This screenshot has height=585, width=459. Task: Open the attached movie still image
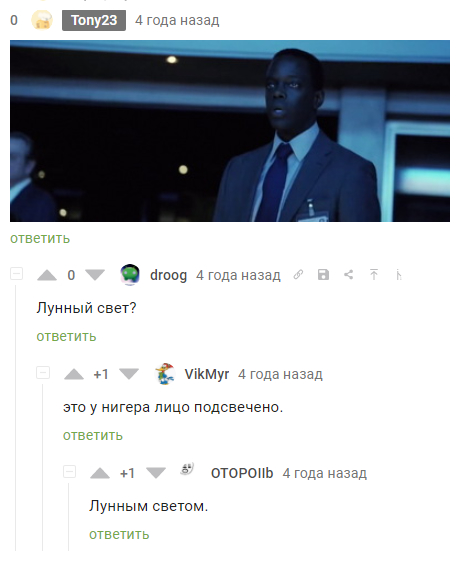230,131
